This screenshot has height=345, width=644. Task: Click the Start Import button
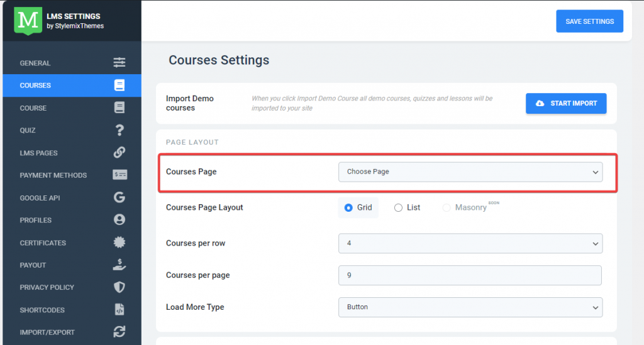coord(566,104)
